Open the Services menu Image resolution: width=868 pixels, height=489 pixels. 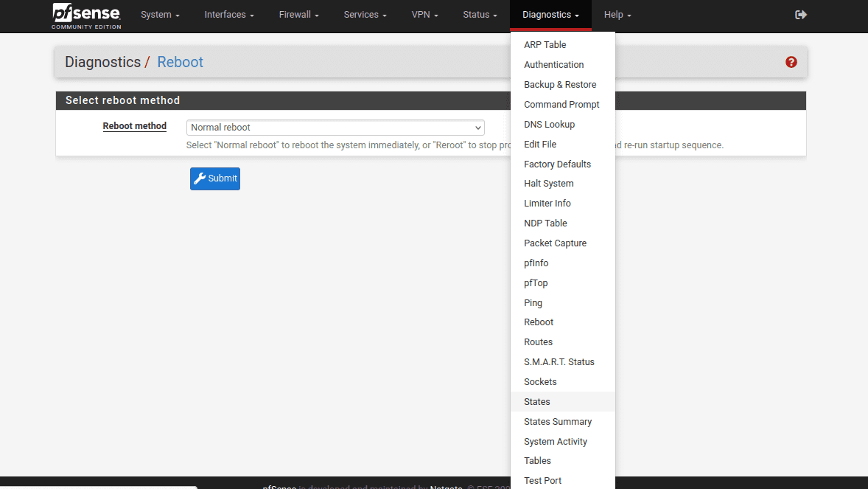point(365,15)
